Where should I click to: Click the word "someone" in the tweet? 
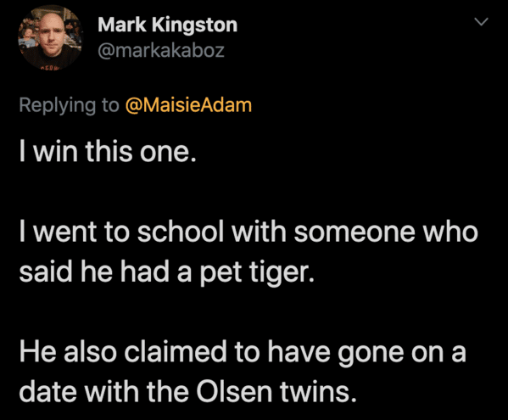tap(354, 232)
